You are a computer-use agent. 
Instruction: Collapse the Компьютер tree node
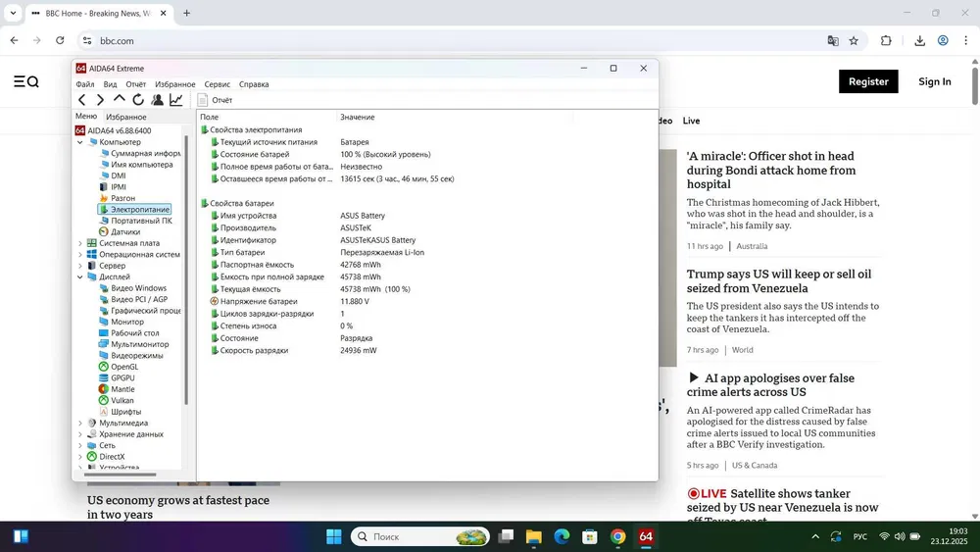tap(80, 142)
